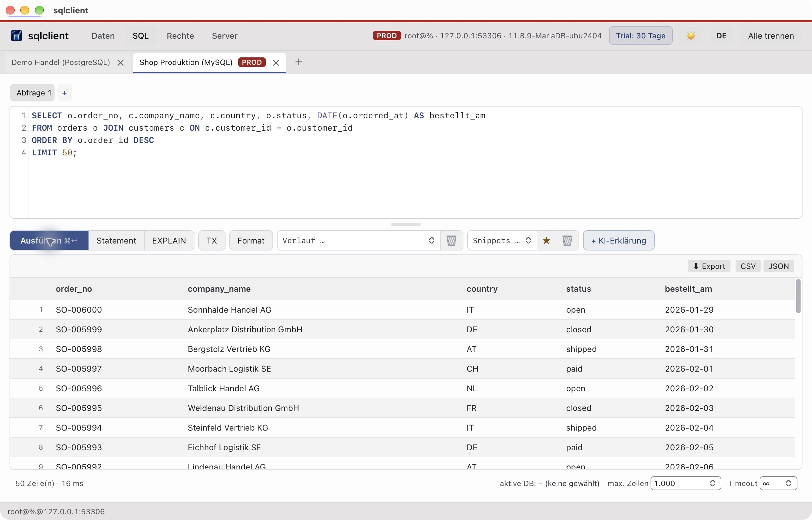This screenshot has height=520, width=812.
Task: Click the editor/results splitter handle
Action: (x=406, y=224)
